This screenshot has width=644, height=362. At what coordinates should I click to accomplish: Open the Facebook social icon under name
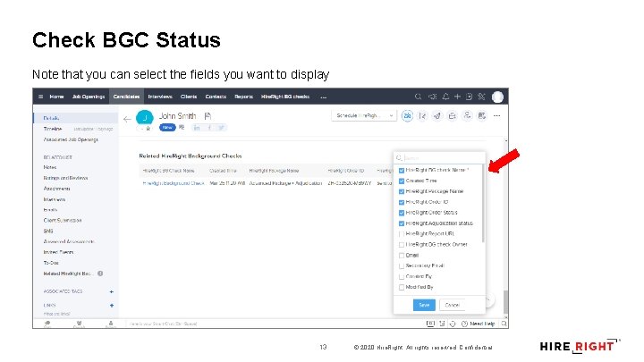tap(209, 128)
